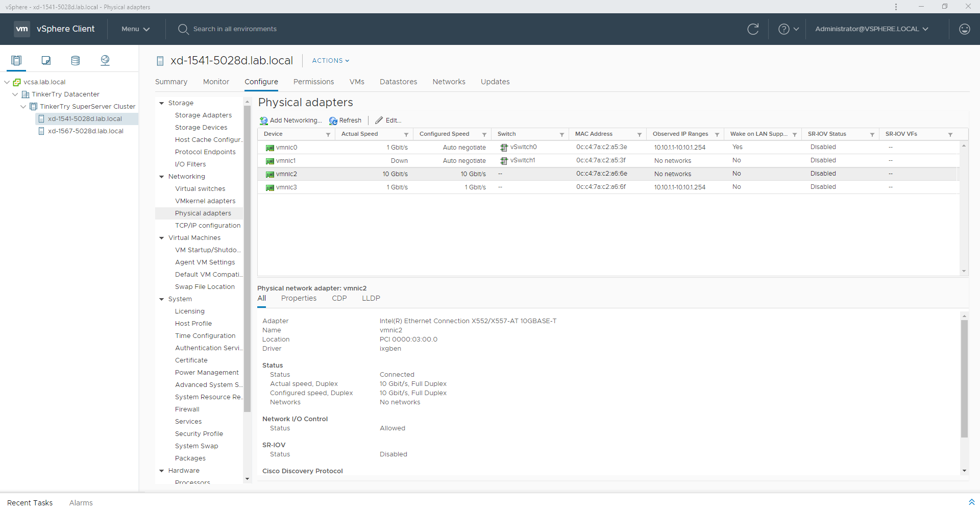Open Virtual switches settings
This screenshot has width=980, height=510.
(200, 189)
